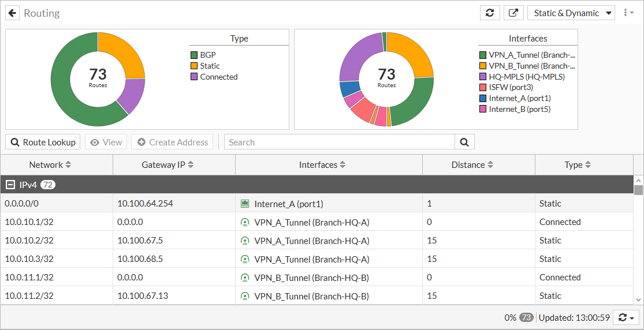This screenshot has width=644, height=330.
Task: Click the Internet_A (port1) interface icon
Action: (245, 204)
